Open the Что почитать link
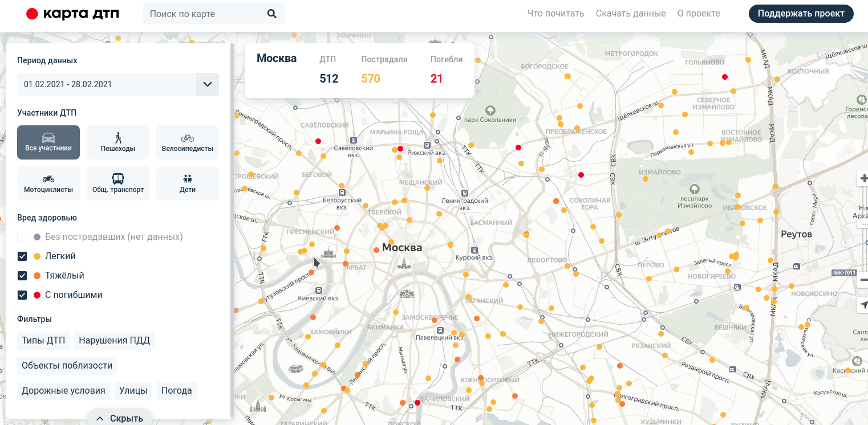868x425 pixels. [555, 14]
